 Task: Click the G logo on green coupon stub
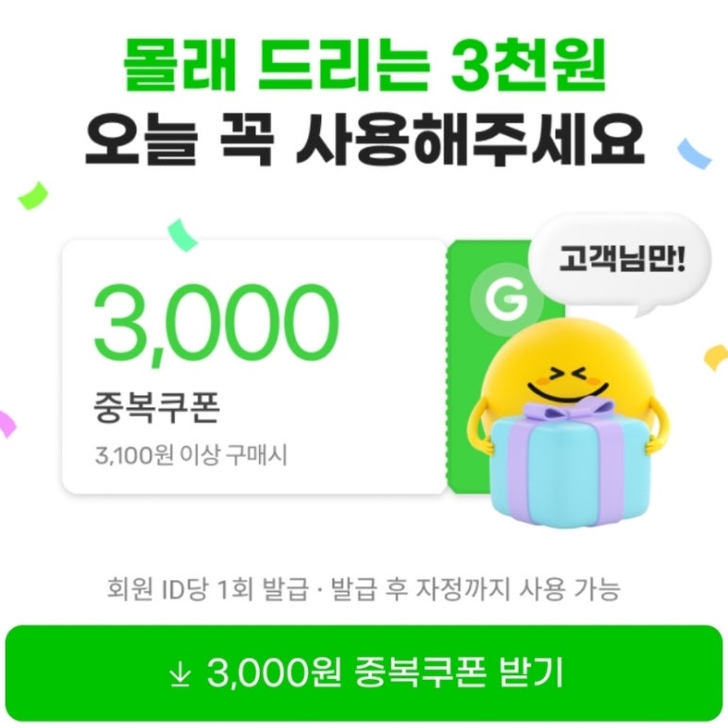(507, 299)
